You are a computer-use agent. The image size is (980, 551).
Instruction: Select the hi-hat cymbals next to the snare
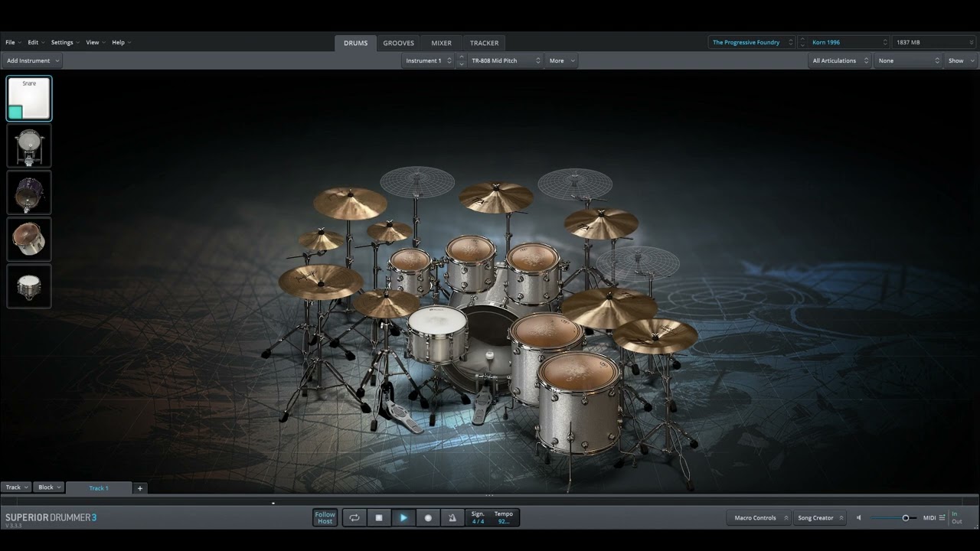[x=386, y=304]
